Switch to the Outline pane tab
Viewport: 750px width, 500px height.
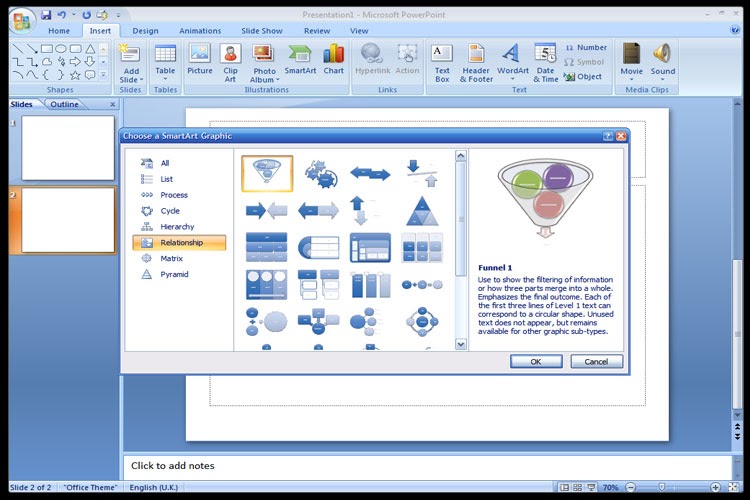pos(64,104)
